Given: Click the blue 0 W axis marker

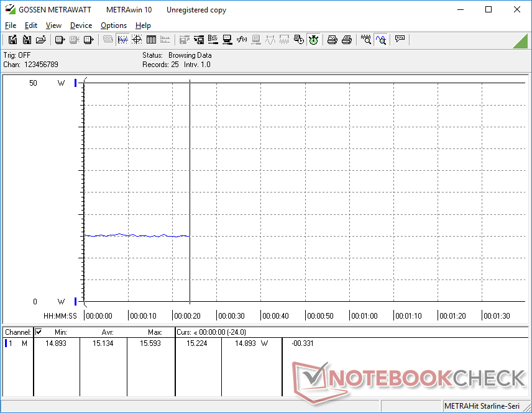Looking at the screenshot, I should coord(75,301).
